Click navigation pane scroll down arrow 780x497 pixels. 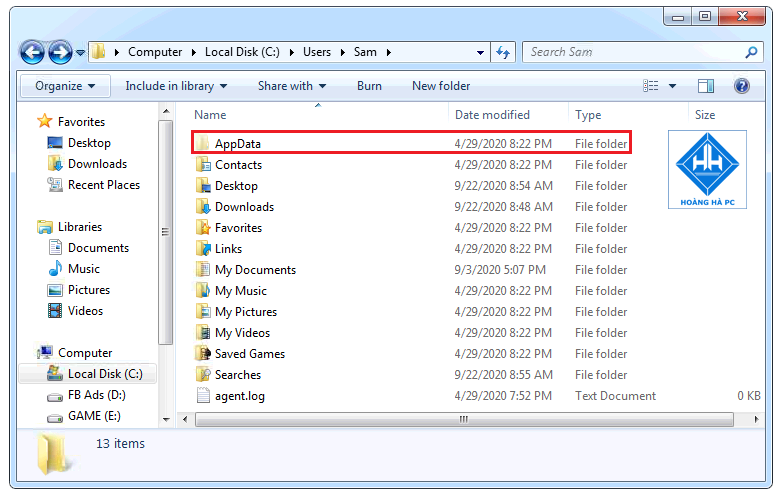[166, 420]
